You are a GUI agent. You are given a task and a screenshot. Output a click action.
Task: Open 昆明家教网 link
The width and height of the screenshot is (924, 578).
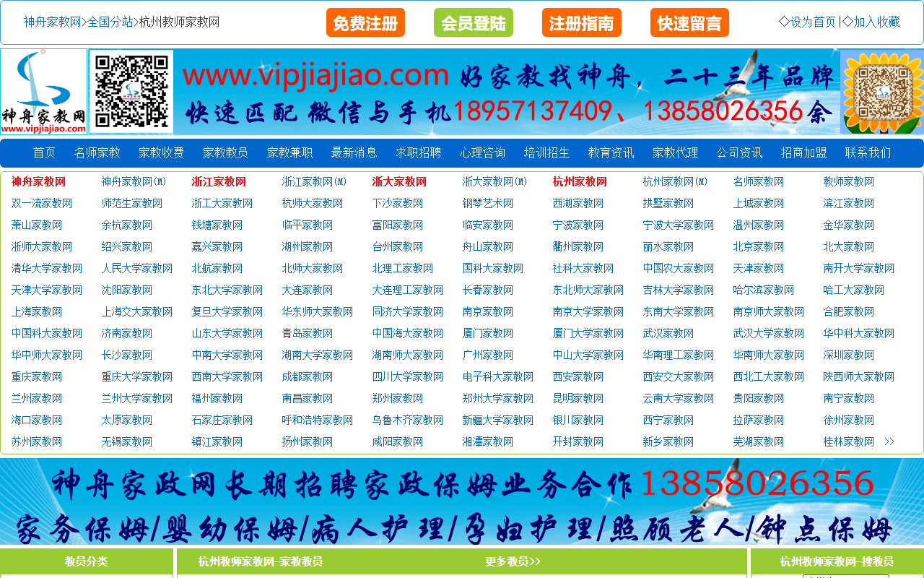[578, 398]
